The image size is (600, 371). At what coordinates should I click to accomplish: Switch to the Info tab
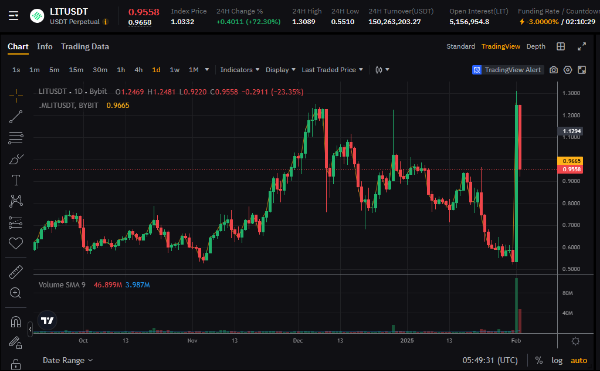point(44,46)
